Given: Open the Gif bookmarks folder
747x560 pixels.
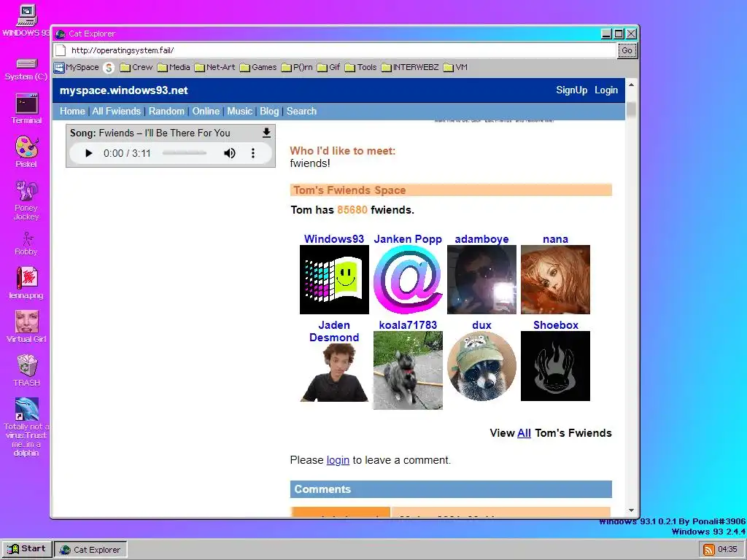Looking at the screenshot, I should click(x=329, y=68).
